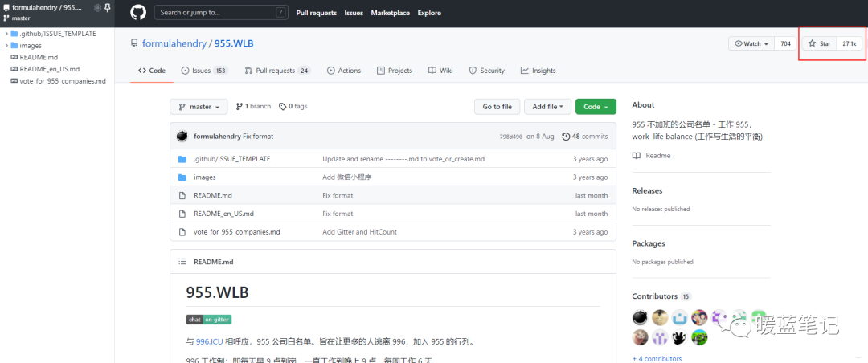This screenshot has height=363, width=868.
Task: Open the black rabbit silhouette contributor avatar
Action: (679, 337)
